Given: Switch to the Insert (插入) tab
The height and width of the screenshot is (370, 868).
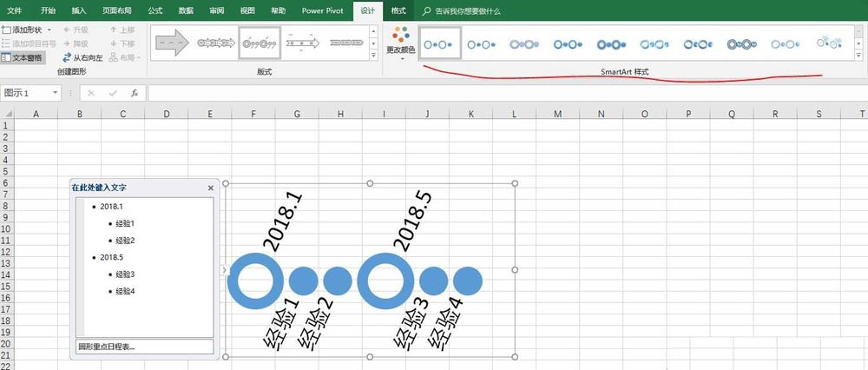Looking at the screenshot, I should [x=79, y=10].
